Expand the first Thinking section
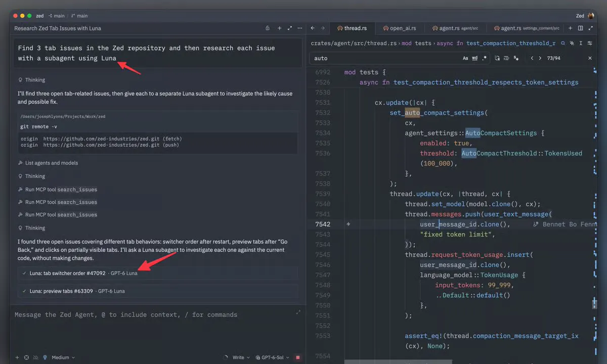This screenshot has width=607, height=364. [31, 80]
